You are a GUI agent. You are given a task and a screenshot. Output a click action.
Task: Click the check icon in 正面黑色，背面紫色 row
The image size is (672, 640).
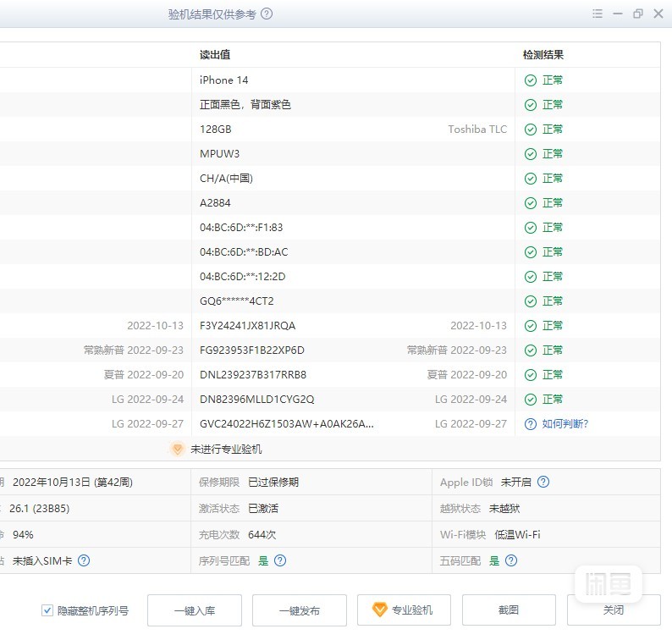531,105
